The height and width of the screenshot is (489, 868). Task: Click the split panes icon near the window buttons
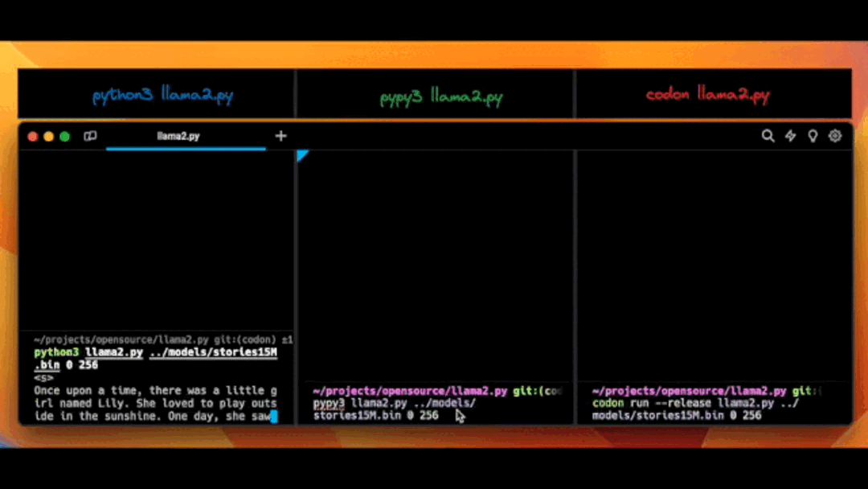(90, 136)
